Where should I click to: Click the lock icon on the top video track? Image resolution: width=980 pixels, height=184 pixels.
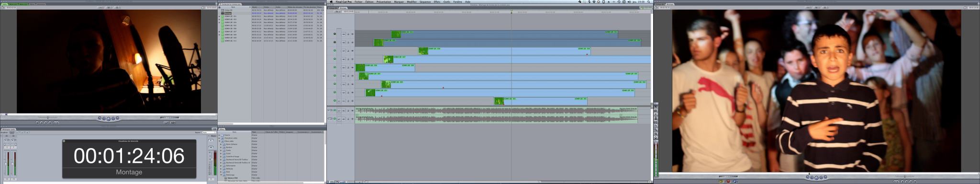348,34
